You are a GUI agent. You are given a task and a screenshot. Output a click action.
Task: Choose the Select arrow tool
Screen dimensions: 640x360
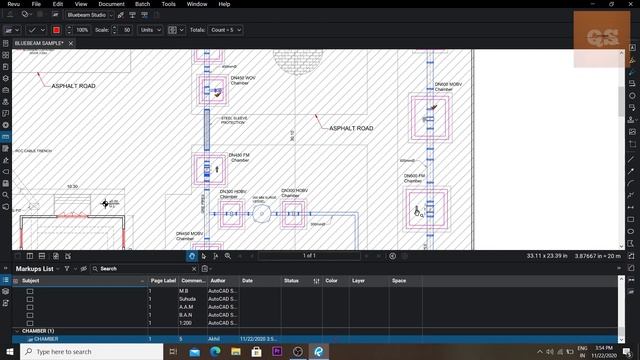point(204,256)
